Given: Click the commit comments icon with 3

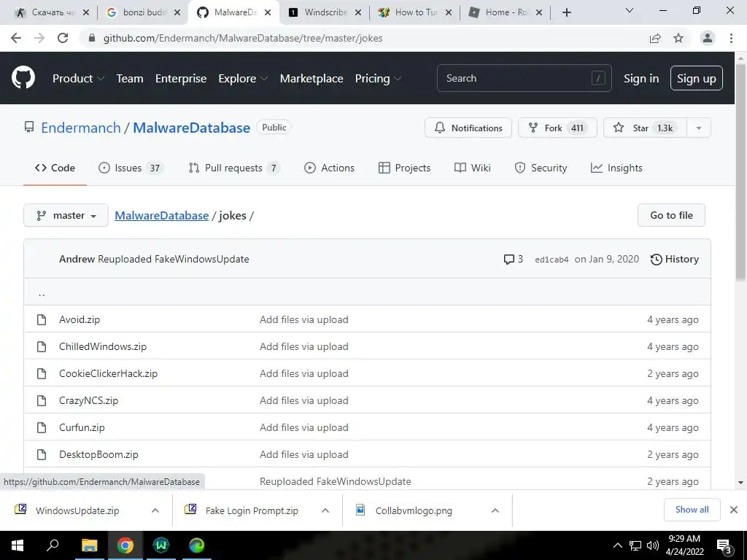Looking at the screenshot, I should [x=513, y=259].
